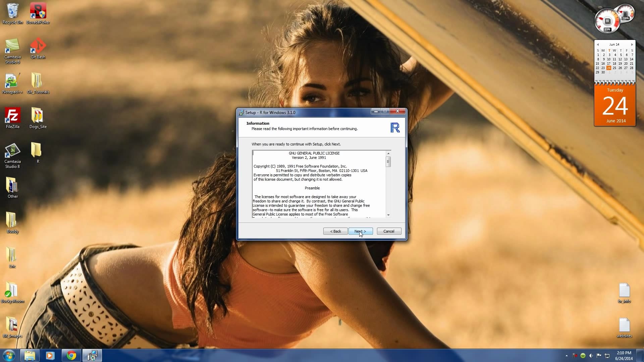Open Chrome from the taskbar
Image resolution: width=644 pixels, height=362 pixels.
71,355
